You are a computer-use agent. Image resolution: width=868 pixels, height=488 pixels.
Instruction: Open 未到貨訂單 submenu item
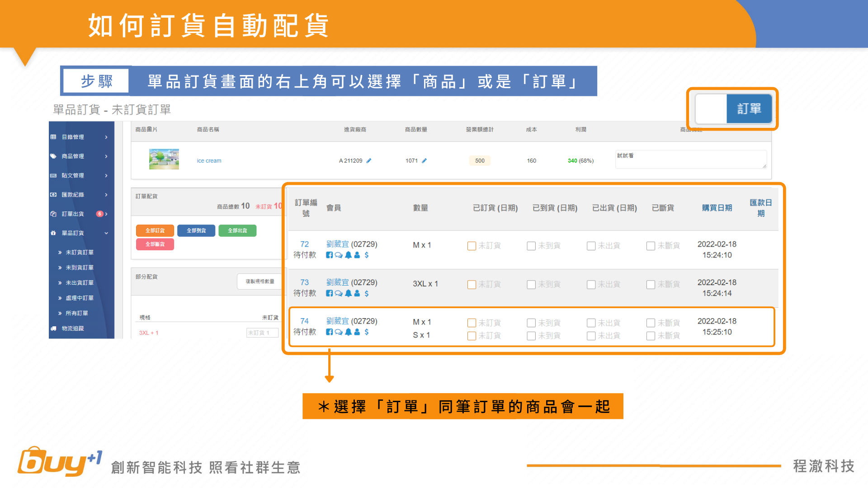pyautogui.click(x=80, y=267)
